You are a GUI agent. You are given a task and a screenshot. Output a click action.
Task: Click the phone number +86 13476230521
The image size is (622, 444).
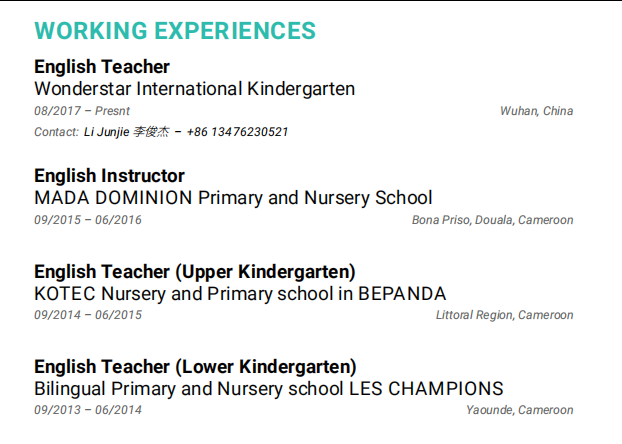coord(237,132)
